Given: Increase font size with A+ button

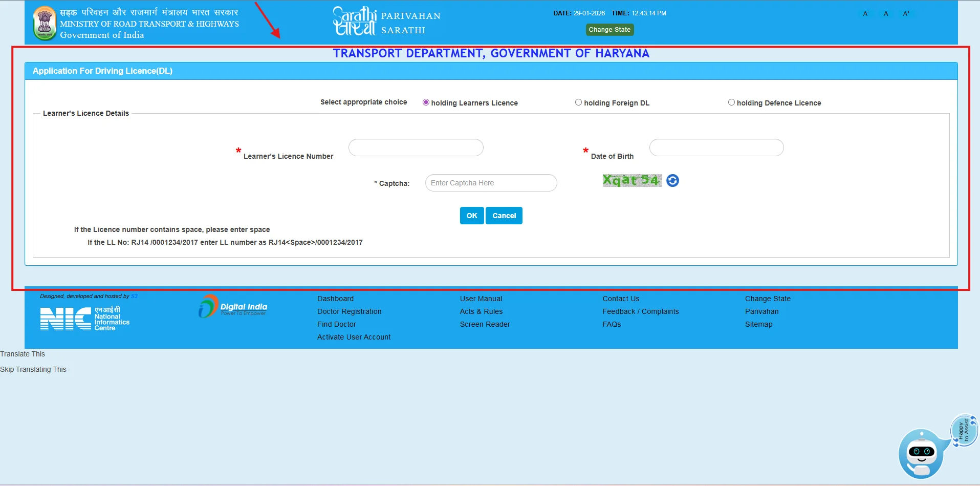Looking at the screenshot, I should pyautogui.click(x=906, y=14).
